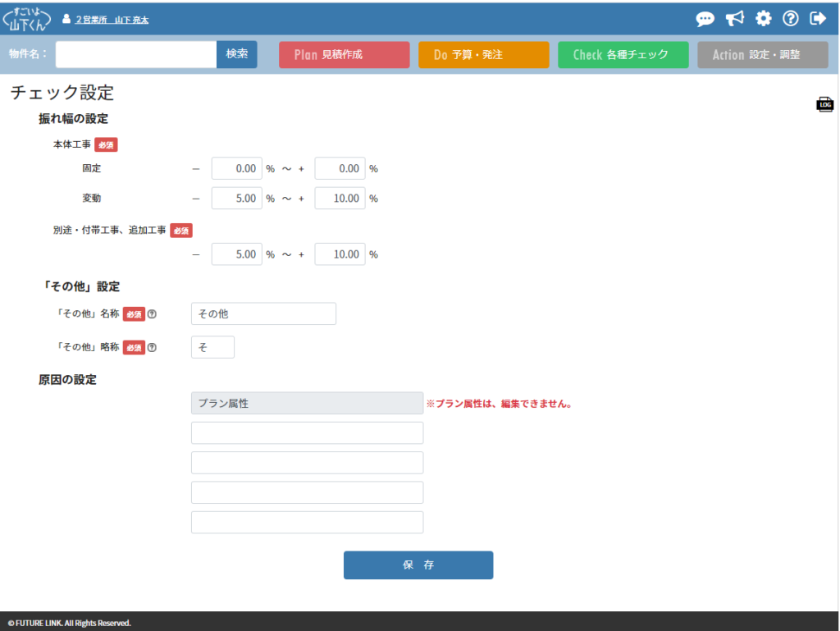840x631 pixels.
Task: Click the 検索 search button
Action: pyautogui.click(x=237, y=54)
